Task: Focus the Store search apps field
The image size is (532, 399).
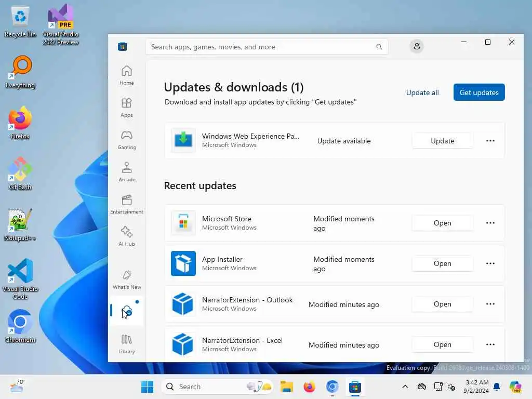Action: [267, 47]
